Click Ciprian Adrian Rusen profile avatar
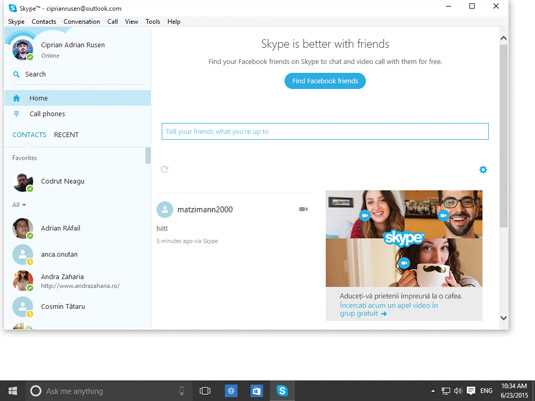 click(x=23, y=49)
